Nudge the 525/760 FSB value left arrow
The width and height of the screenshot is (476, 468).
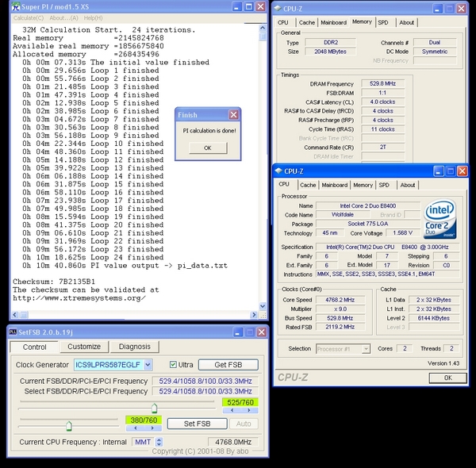point(232,410)
